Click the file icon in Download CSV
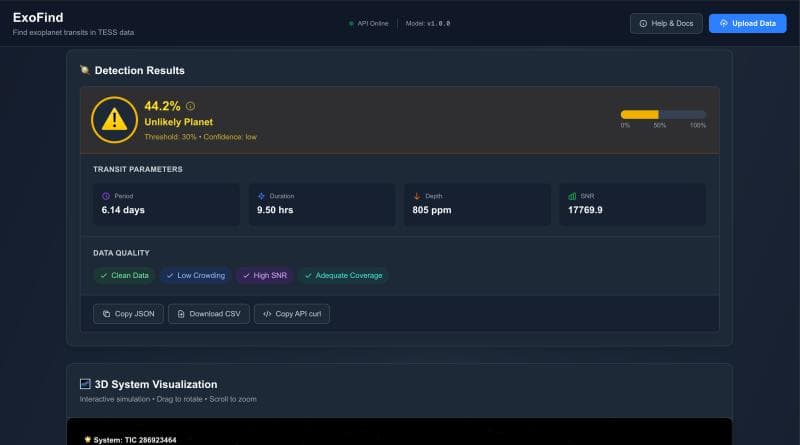This screenshot has width=800, height=445. click(181, 314)
